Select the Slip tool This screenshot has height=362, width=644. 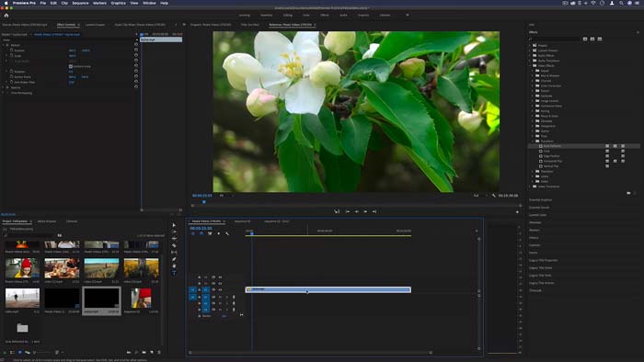point(174,252)
